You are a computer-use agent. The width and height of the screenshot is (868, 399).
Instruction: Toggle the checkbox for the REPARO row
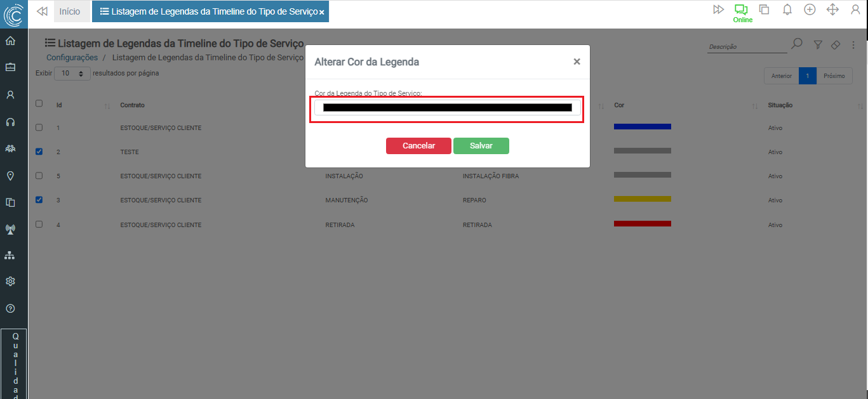point(39,200)
